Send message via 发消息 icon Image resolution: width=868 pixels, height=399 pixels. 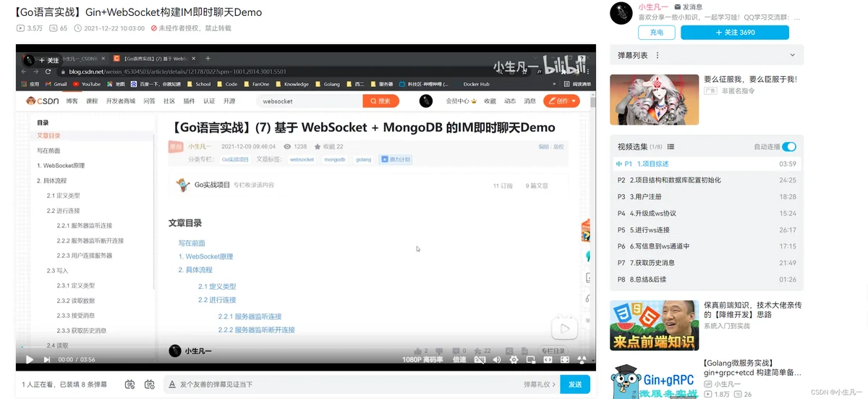688,7
